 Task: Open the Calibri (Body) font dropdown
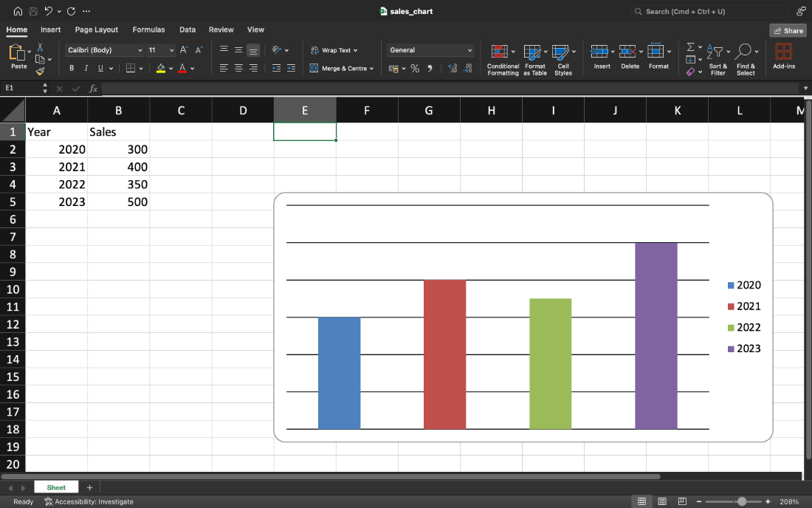[x=140, y=50]
